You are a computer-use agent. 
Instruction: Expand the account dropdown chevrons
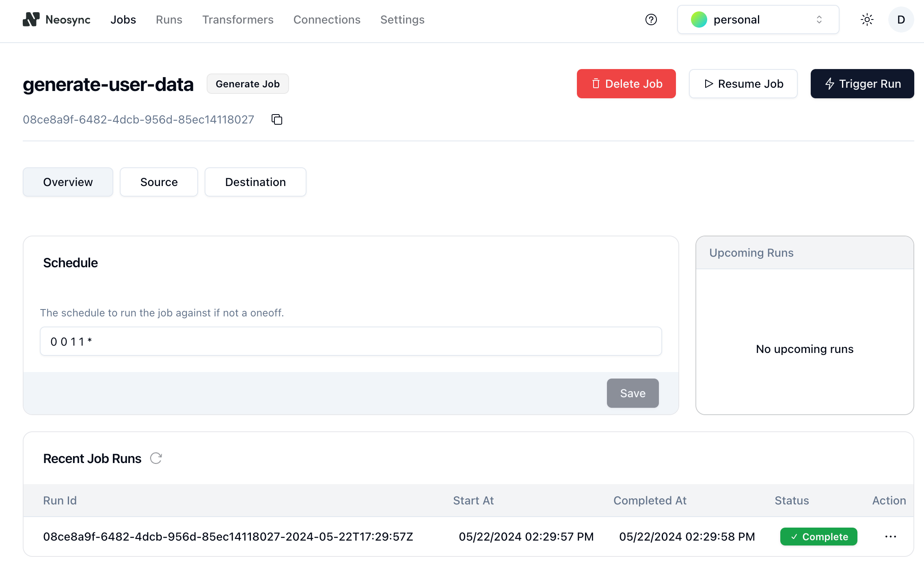pyautogui.click(x=819, y=19)
